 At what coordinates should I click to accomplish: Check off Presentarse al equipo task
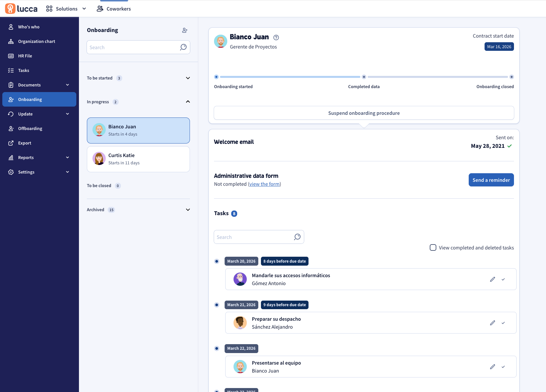pyautogui.click(x=503, y=367)
